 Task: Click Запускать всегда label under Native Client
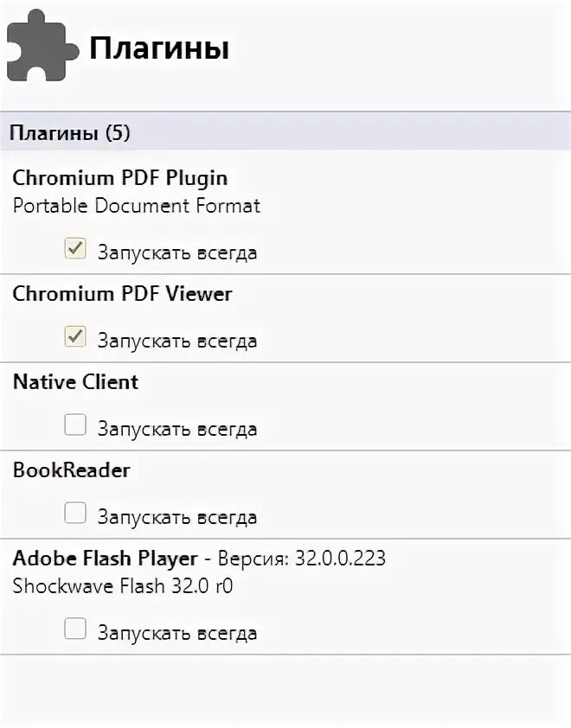point(176,429)
